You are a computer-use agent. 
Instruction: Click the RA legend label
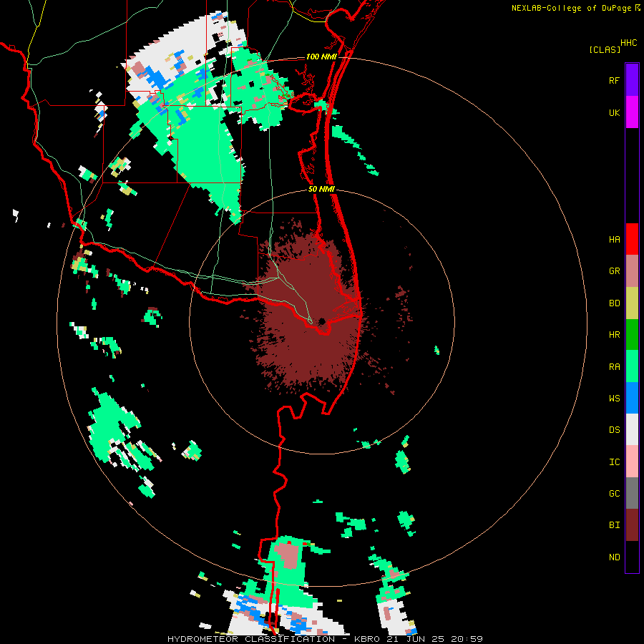(614, 366)
